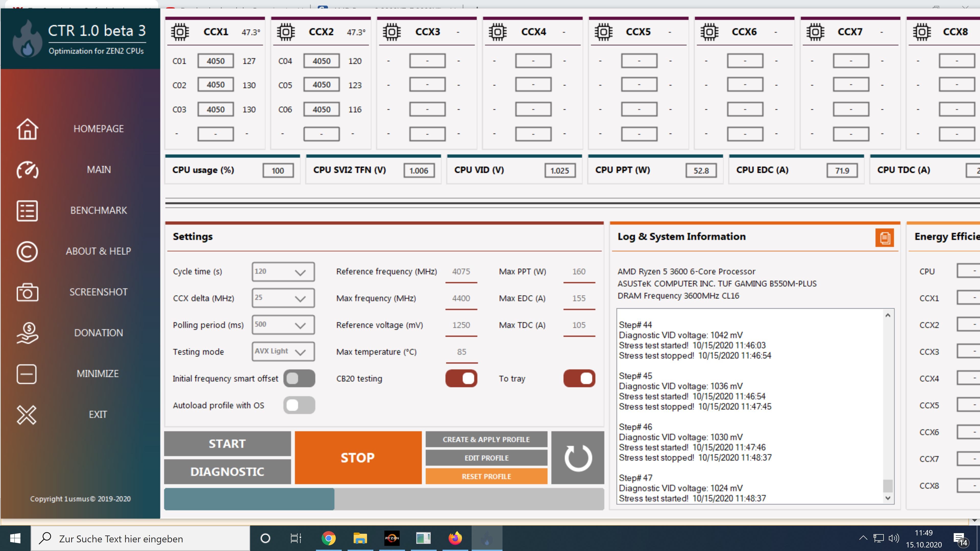Disable the To tray switch
This screenshot has height=551, width=980.
click(x=579, y=378)
